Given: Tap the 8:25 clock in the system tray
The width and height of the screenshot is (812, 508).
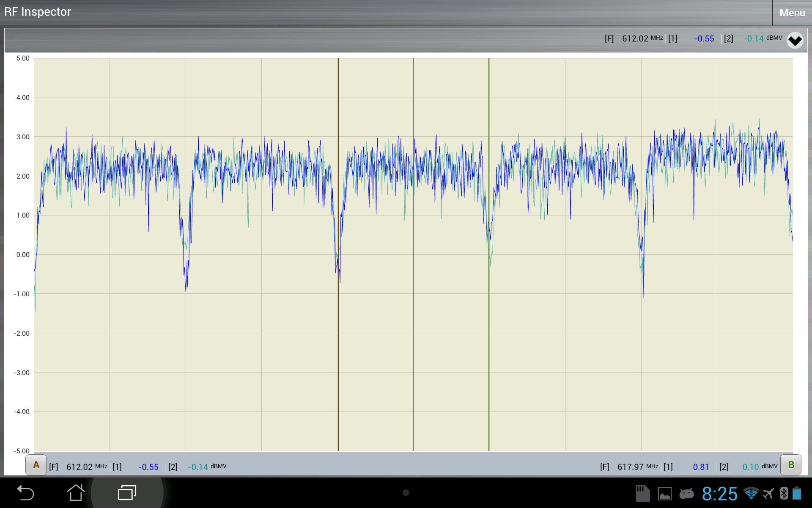Looking at the screenshot, I should pyautogui.click(x=720, y=493).
